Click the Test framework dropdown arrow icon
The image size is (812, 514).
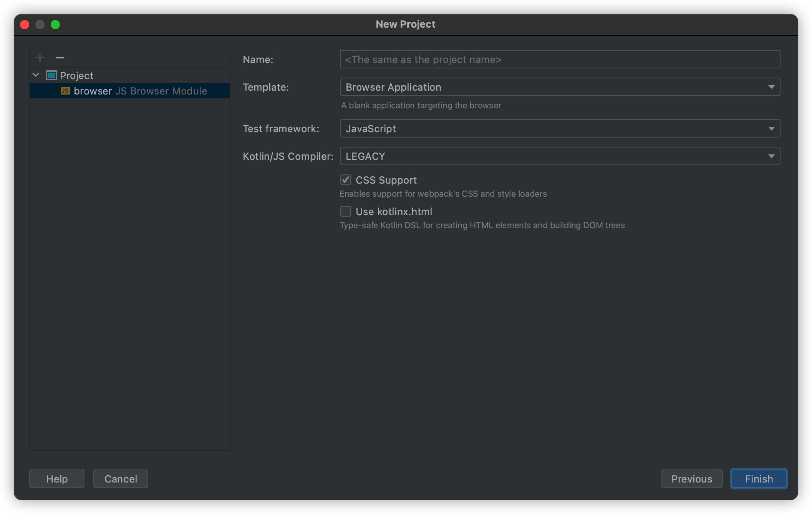coord(771,129)
